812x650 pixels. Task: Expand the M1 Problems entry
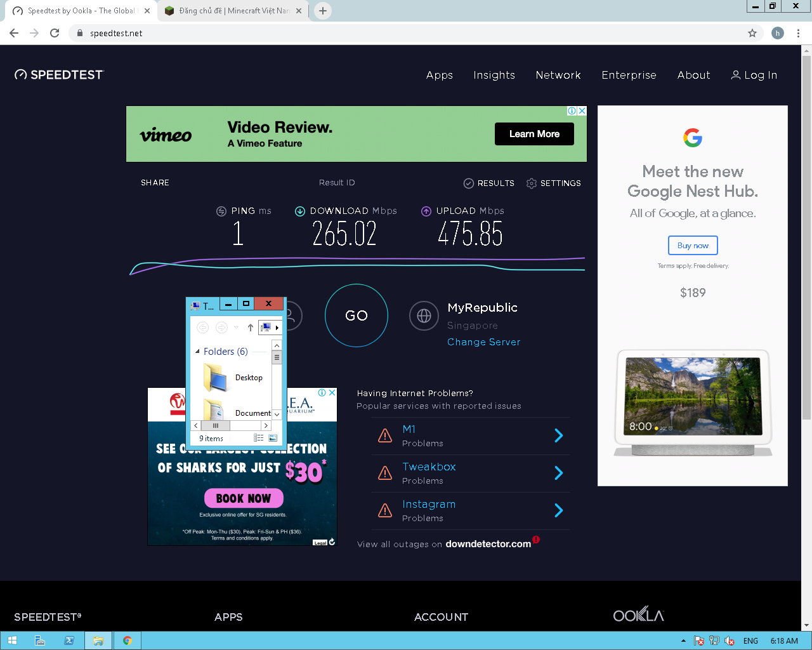[558, 435]
